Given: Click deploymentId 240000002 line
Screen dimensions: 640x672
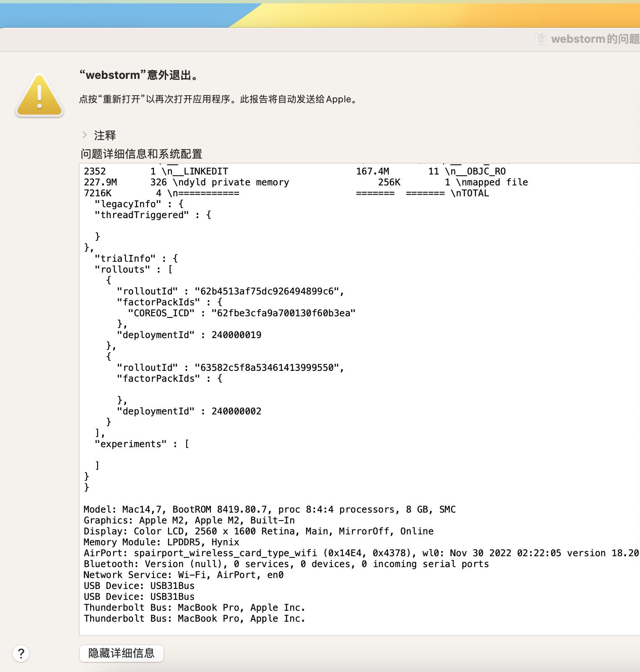Looking at the screenshot, I should click(189, 412).
